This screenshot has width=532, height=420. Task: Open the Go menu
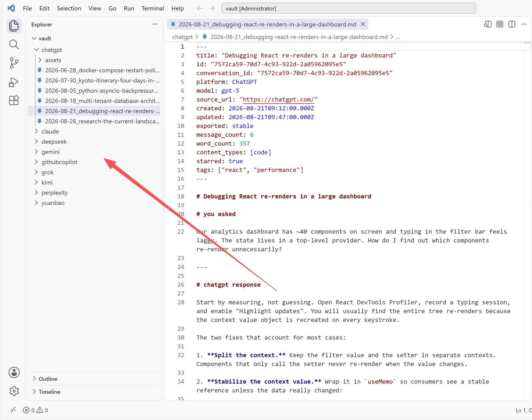pyautogui.click(x=112, y=8)
